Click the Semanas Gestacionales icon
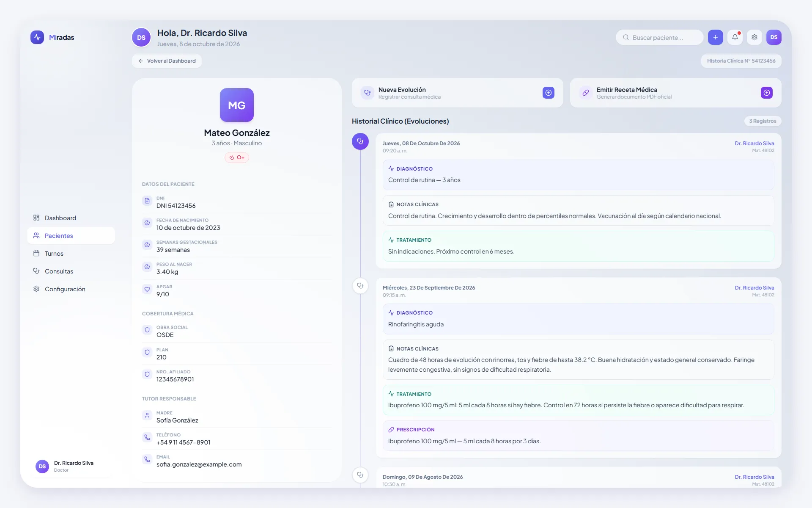812x508 pixels. [x=147, y=245]
